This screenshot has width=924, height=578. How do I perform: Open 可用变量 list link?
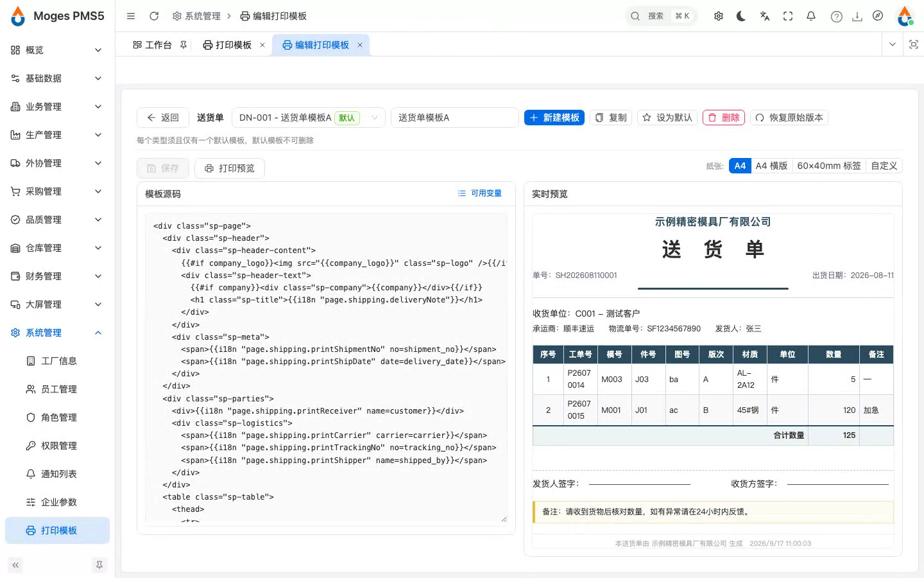(x=480, y=193)
